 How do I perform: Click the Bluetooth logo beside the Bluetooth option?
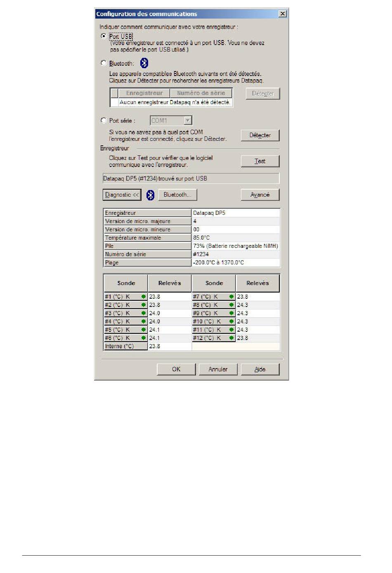(x=144, y=63)
